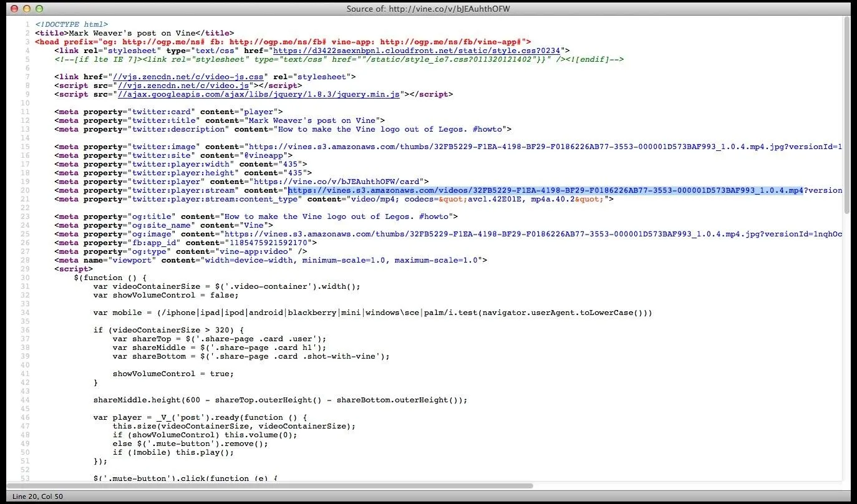
Task: Click the IE7 conditional comment on line 5
Action: point(339,59)
